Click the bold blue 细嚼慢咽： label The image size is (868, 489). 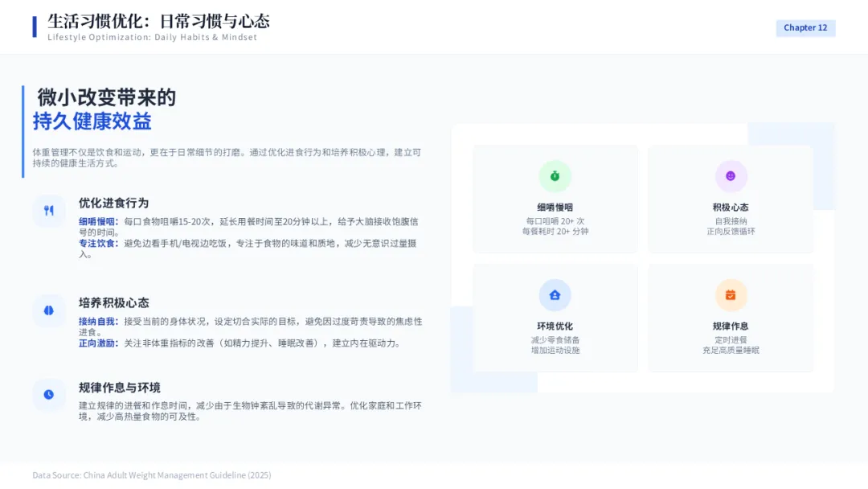pyautogui.click(x=99, y=221)
